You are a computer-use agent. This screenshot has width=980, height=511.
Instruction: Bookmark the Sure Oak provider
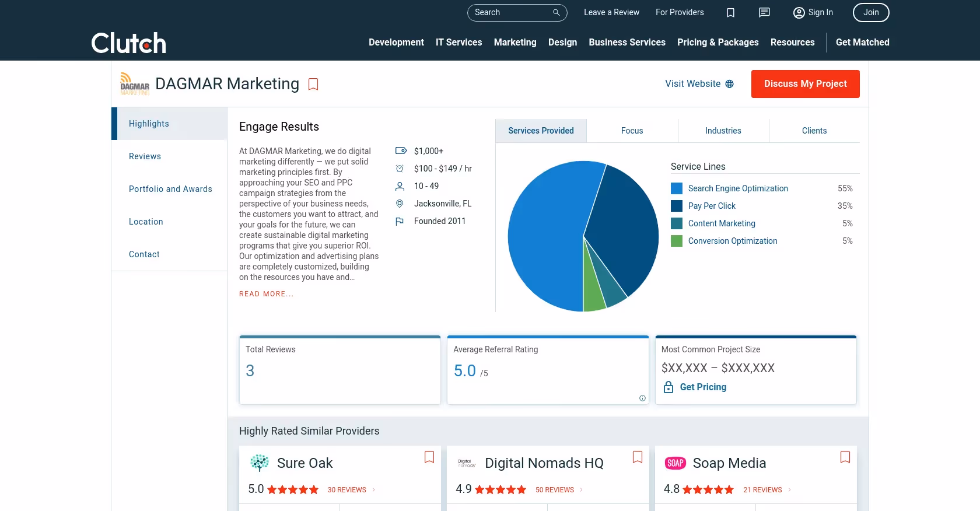point(429,457)
